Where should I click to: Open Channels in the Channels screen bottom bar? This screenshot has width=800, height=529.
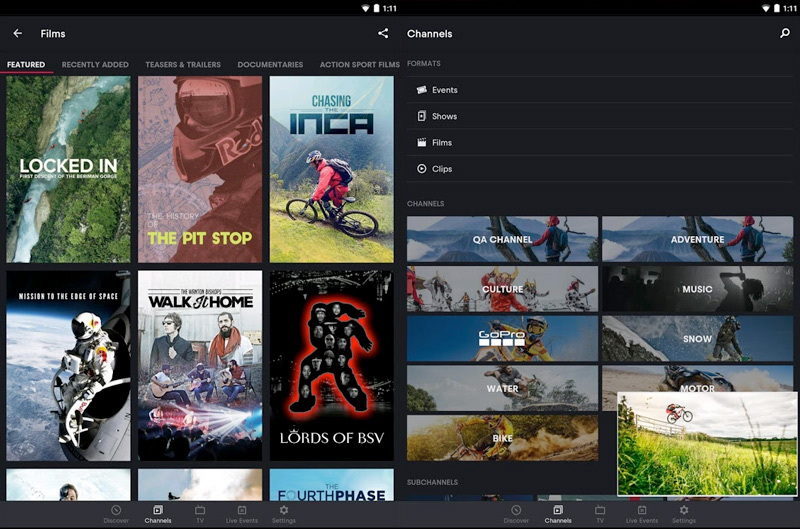point(558,514)
